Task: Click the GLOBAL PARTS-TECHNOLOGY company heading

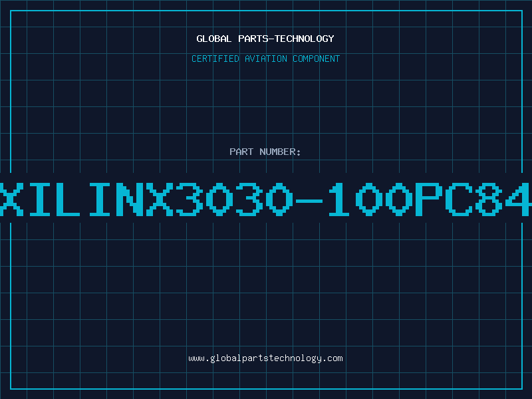Action: [265, 39]
